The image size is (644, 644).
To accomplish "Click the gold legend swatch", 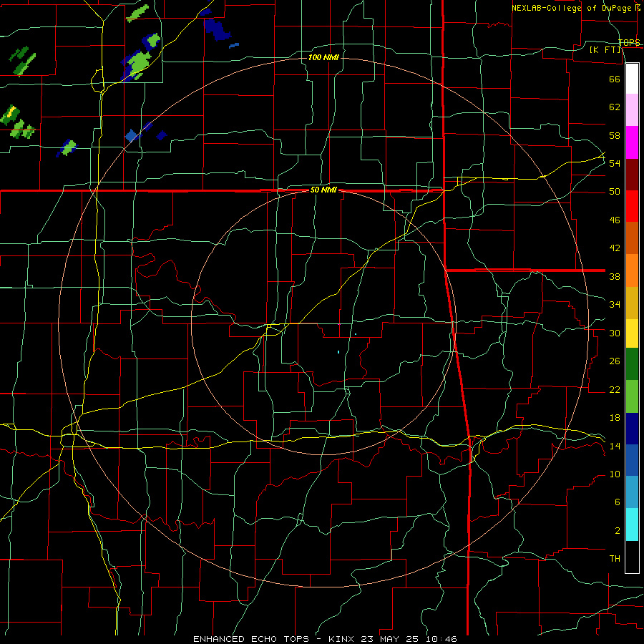I will click(x=632, y=303).
